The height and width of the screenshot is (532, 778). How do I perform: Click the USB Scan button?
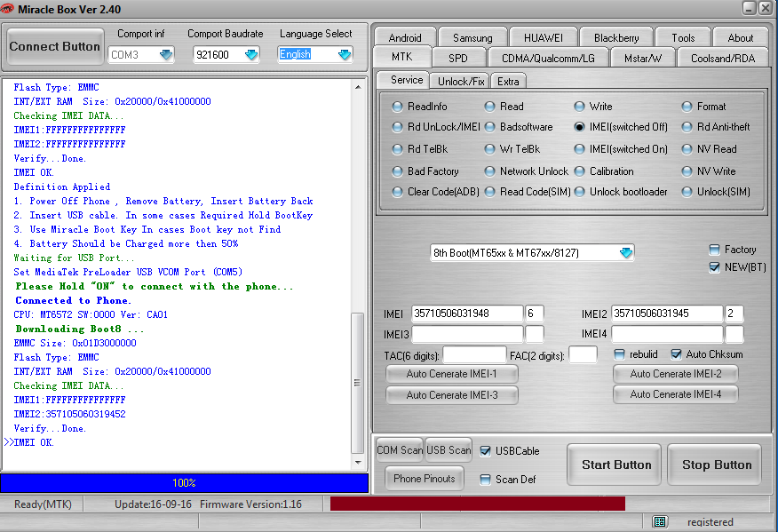click(449, 450)
